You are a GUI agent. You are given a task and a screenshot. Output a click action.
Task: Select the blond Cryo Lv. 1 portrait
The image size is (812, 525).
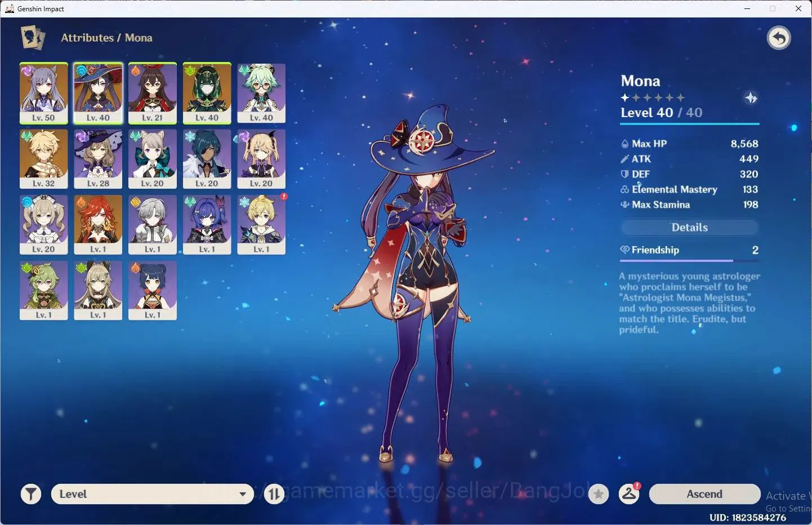[261, 225]
